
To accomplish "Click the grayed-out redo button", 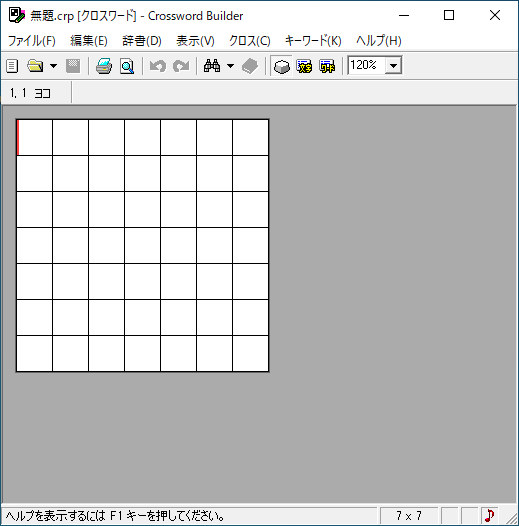I will point(181,66).
